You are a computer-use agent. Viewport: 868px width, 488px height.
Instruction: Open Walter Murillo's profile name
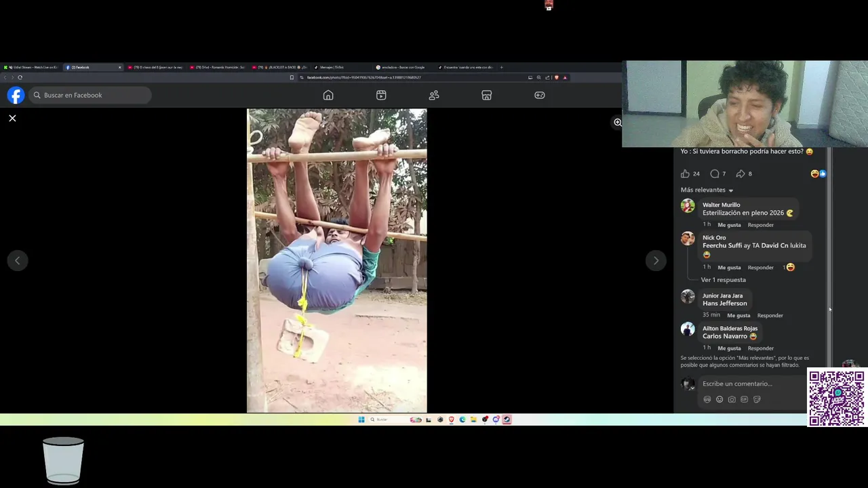[x=721, y=205]
